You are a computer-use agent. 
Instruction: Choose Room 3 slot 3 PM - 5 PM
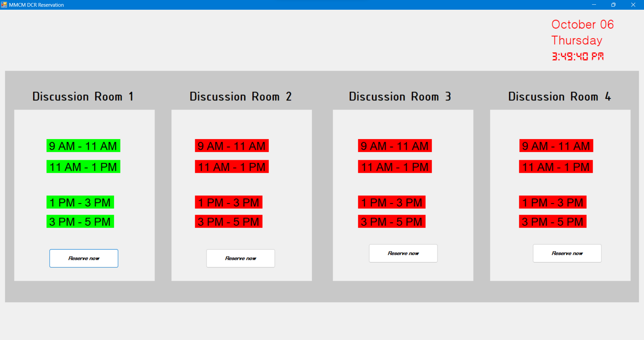392,221
